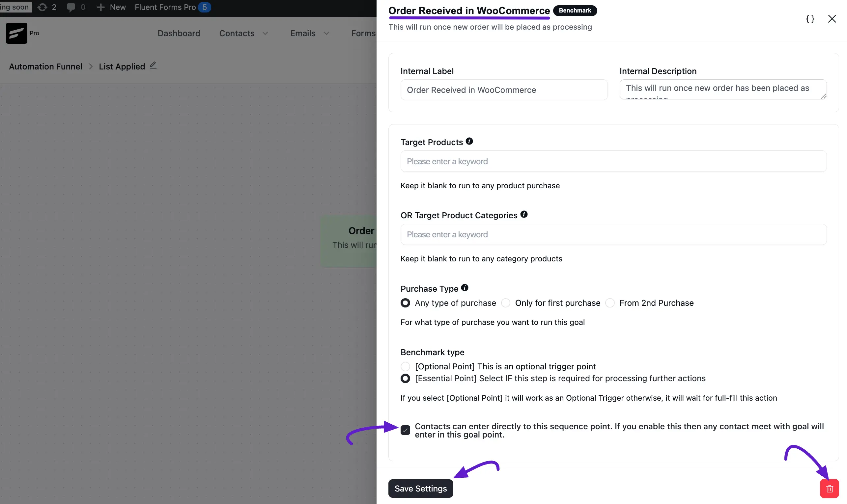Go to the Dashboard menu
The height and width of the screenshot is (504, 847).
click(x=179, y=33)
